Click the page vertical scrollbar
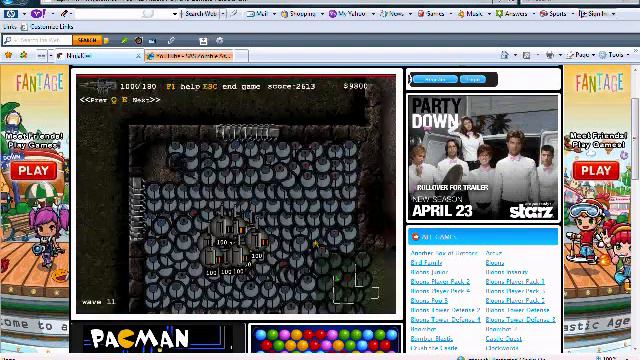640x360 pixels. tap(635, 139)
